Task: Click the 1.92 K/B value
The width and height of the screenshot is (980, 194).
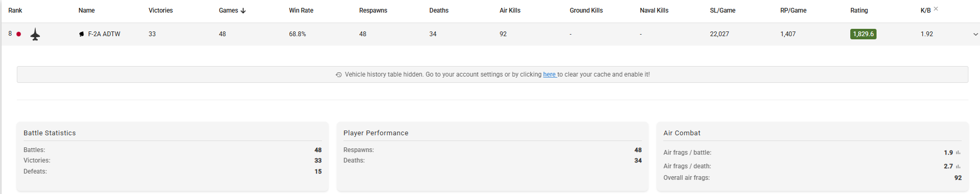Action: click(927, 34)
